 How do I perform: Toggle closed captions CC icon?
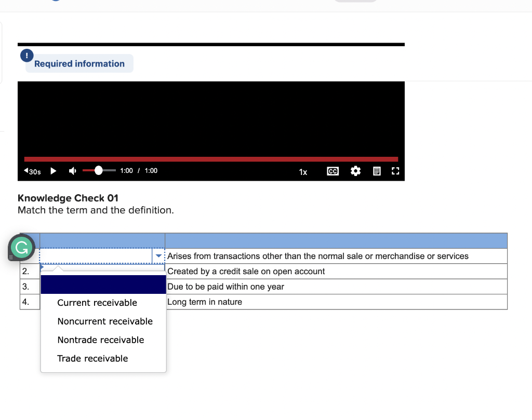(x=332, y=171)
